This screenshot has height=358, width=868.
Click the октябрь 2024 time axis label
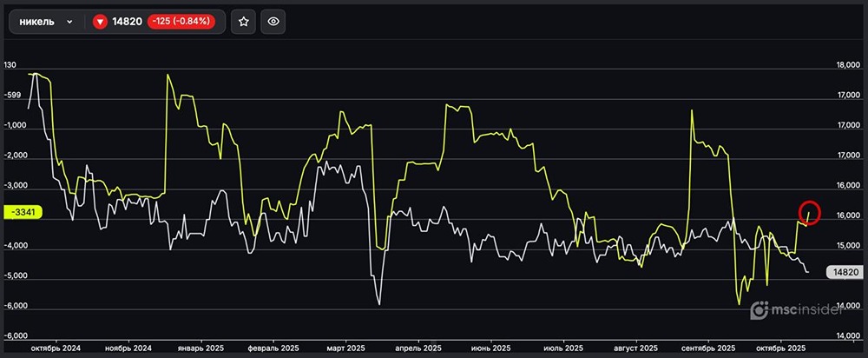[x=56, y=348]
